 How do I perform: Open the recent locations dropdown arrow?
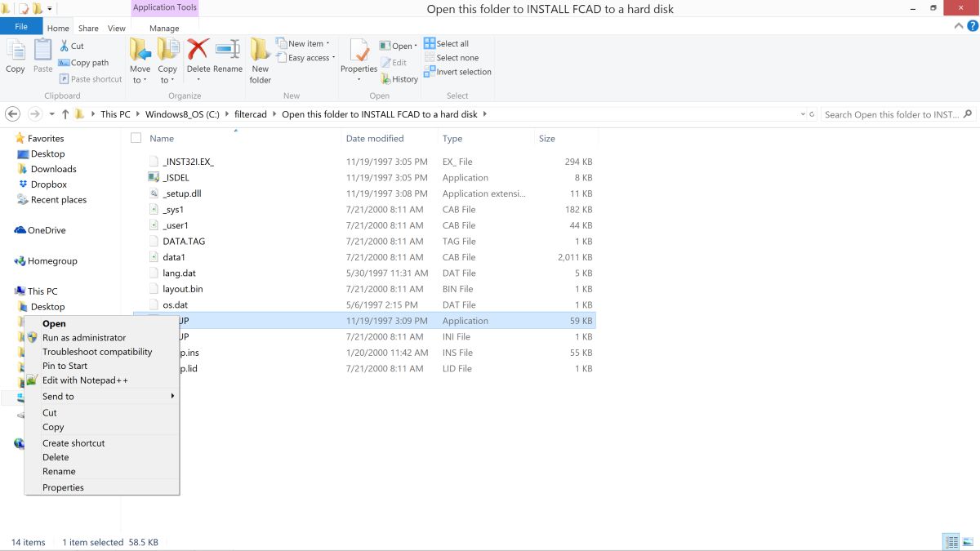tap(51, 114)
